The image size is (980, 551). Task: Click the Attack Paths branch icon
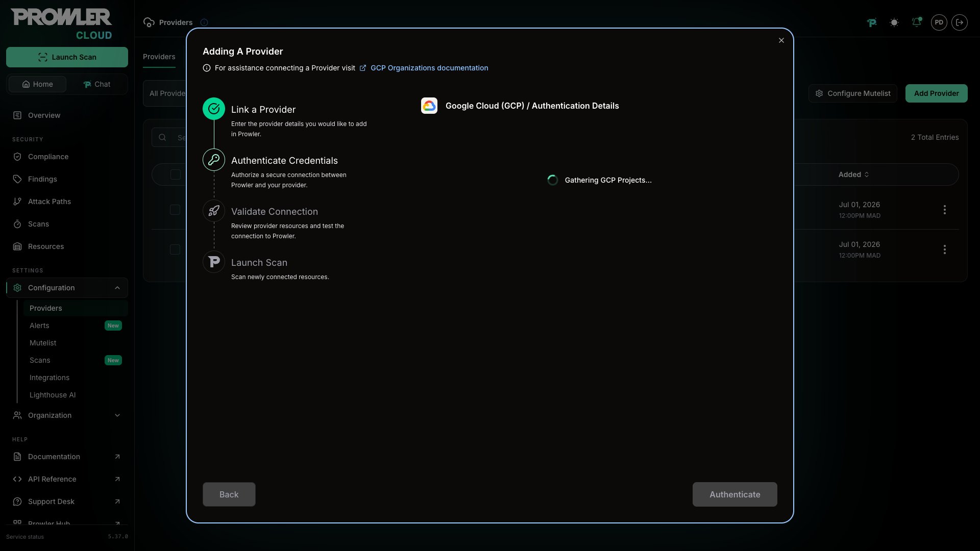click(x=17, y=202)
